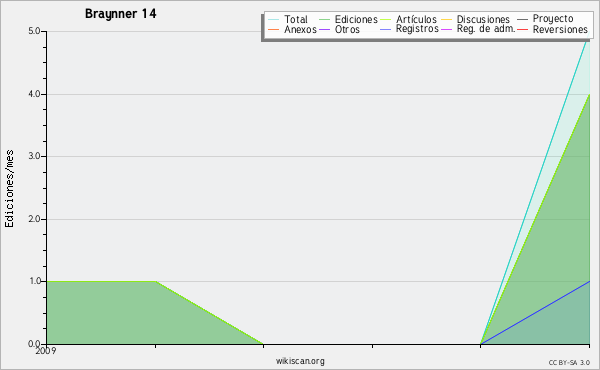Viewport: 600px width, 370px height.
Task: Click the wikiscan.org credit text
Action: click(300, 361)
